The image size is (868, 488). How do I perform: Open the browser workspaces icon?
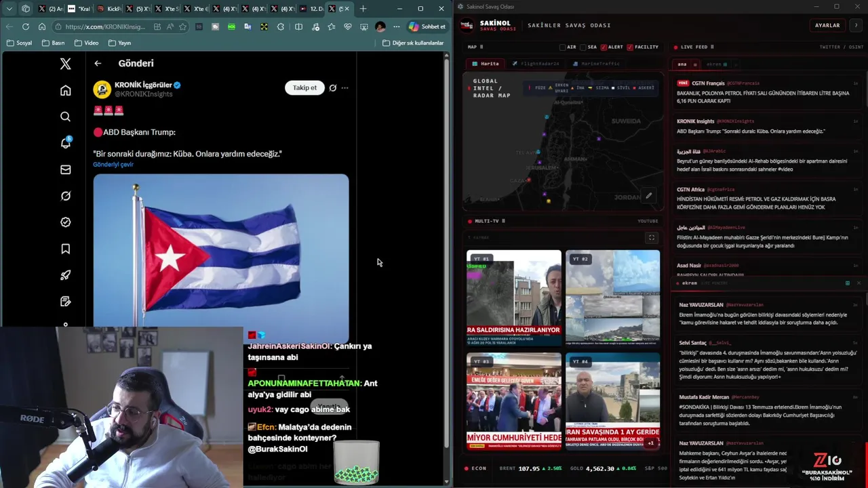tap(26, 9)
